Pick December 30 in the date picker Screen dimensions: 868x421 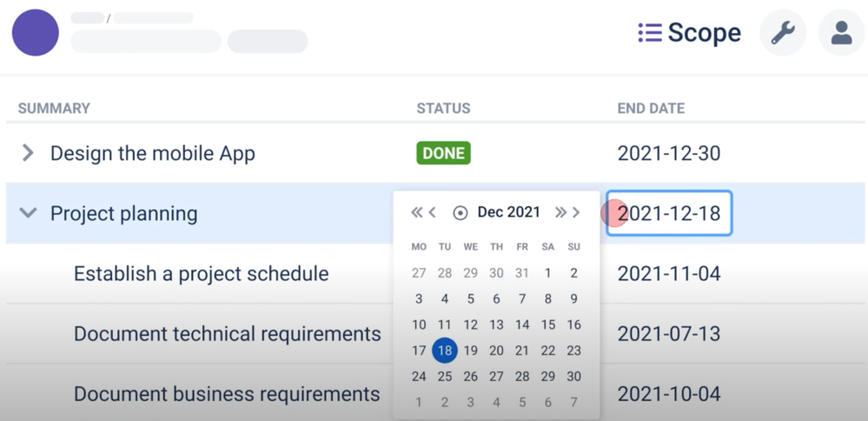pos(574,377)
